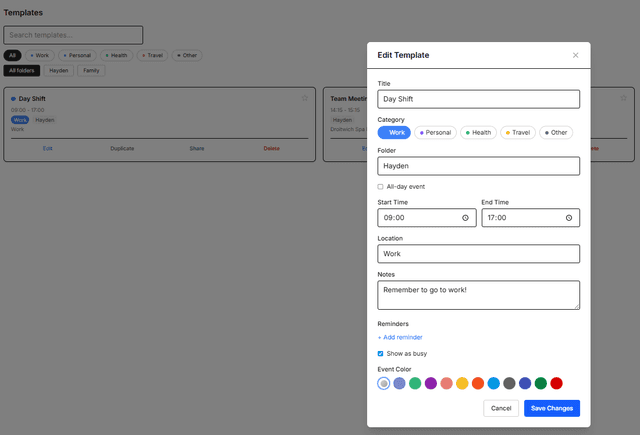Select the Travel category in dialog

click(x=518, y=133)
